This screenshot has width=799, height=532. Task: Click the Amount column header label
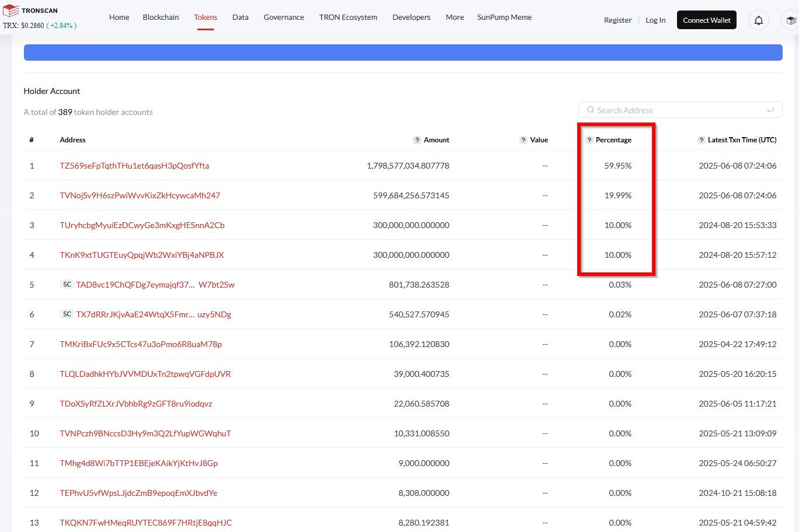click(437, 140)
